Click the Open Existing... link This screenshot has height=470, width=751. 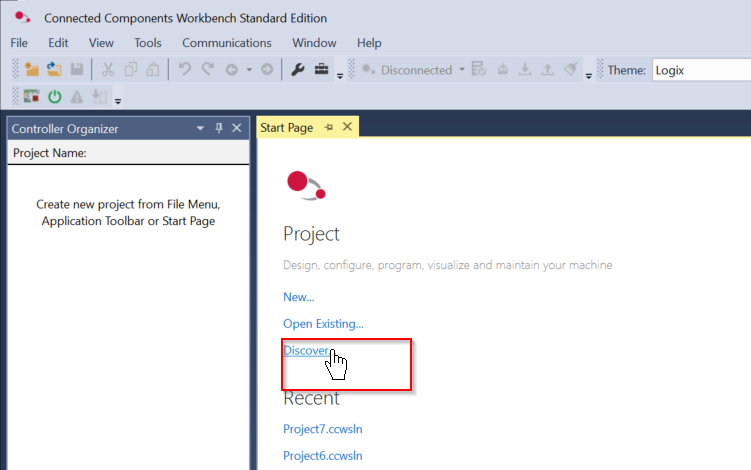pos(323,324)
